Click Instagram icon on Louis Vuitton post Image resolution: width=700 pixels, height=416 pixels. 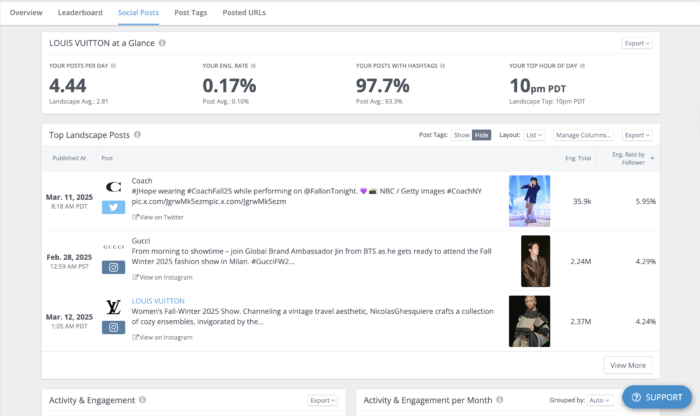(x=113, y=328)
